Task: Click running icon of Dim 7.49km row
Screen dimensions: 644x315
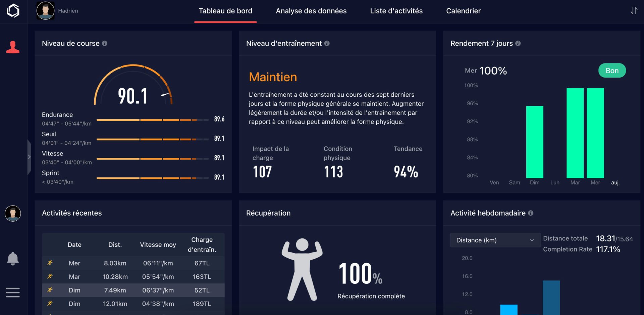Action: coord(50,290)
